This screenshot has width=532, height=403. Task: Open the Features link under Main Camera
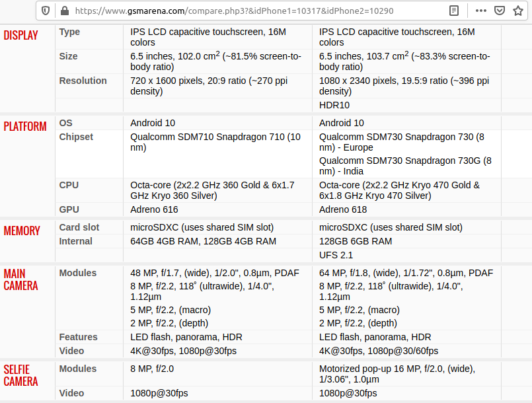pos(78,337)
